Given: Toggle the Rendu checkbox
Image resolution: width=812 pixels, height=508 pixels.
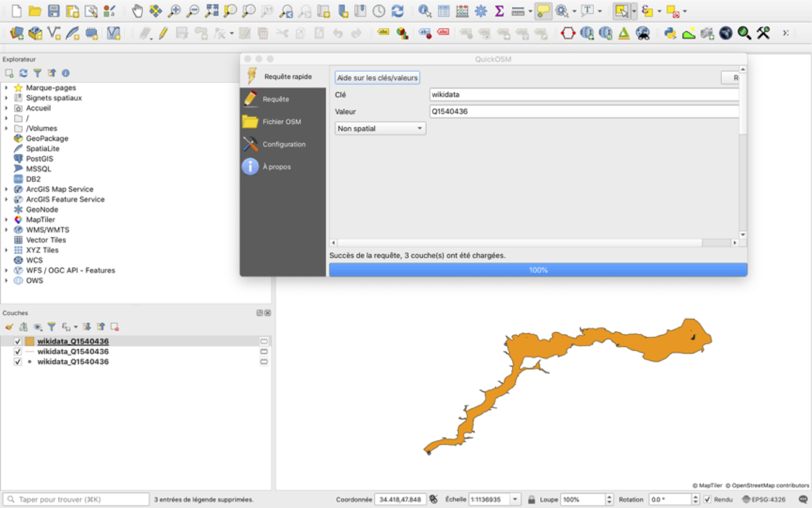Looking at the screenshot, I should point(707,500).
